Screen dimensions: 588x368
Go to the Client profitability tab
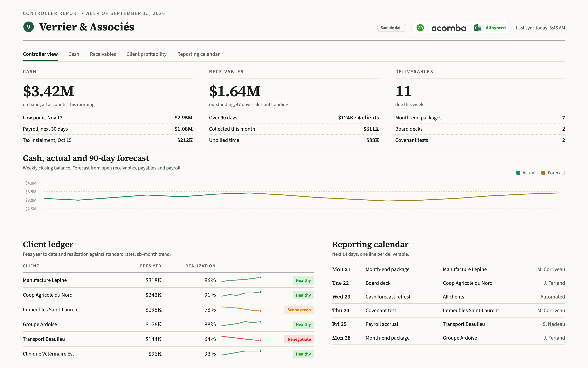147,54
